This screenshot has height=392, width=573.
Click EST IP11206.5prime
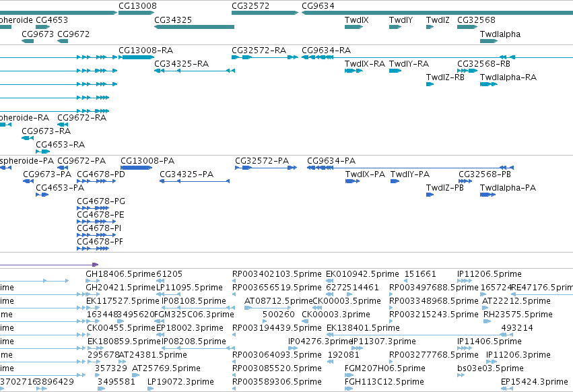pos(465,281)
